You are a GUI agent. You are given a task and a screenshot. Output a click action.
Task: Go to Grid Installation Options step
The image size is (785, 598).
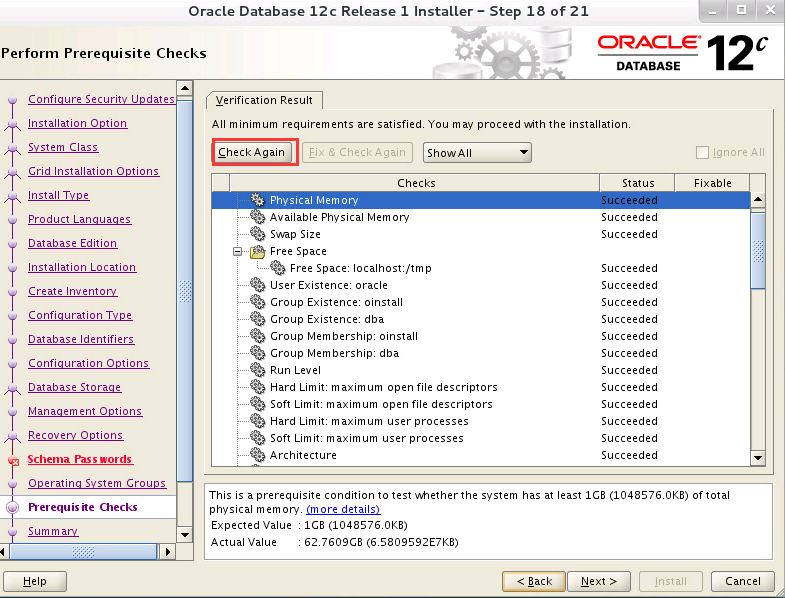coord(94,171)
